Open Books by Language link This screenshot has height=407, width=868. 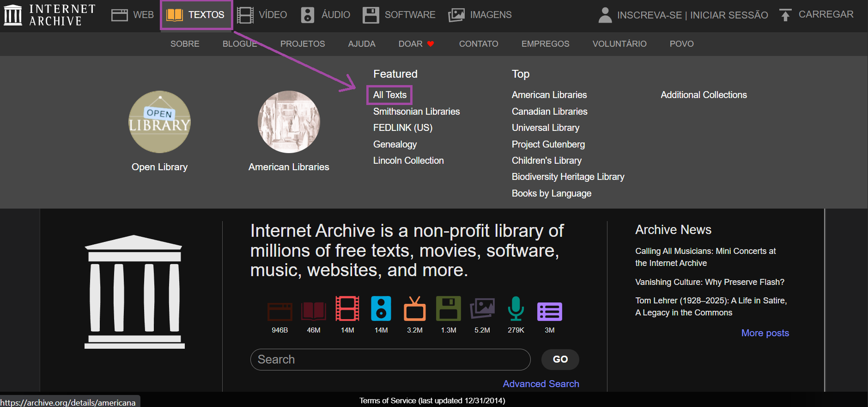(552, 193)
